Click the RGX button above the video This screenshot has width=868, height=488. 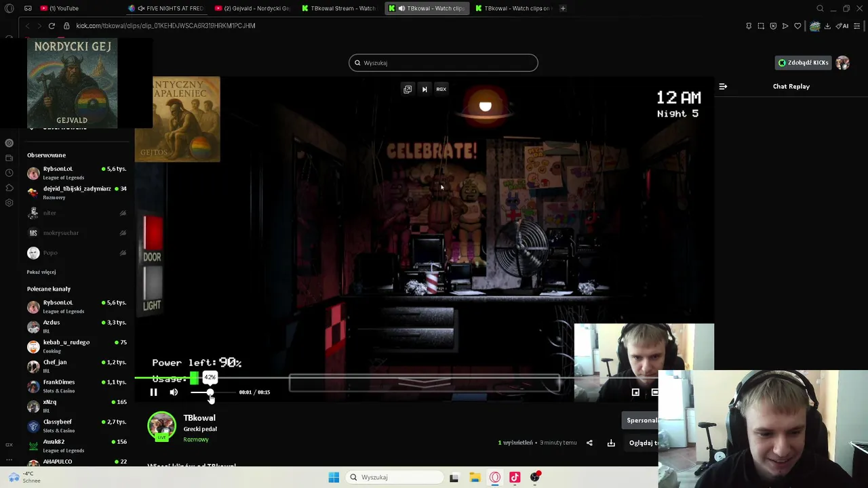pos(441,89)
